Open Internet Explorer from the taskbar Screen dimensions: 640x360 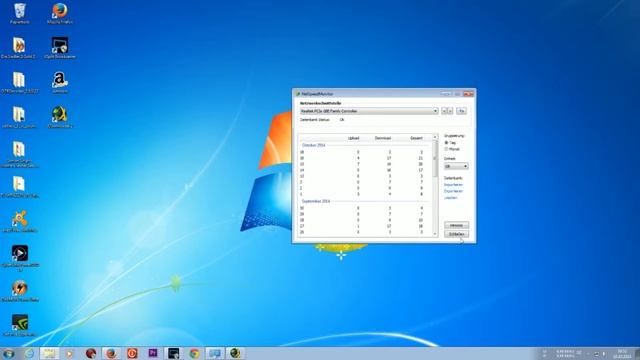coord(29,353)
